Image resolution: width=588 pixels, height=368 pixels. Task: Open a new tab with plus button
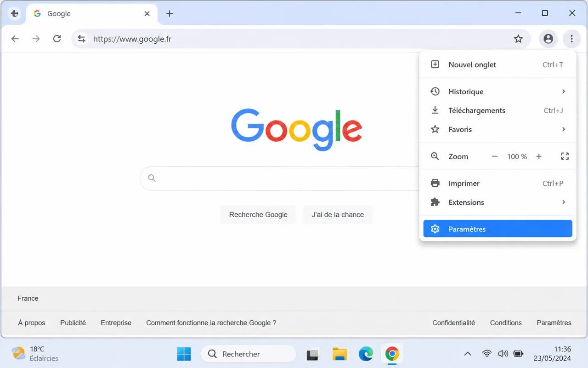coord(170,14)
